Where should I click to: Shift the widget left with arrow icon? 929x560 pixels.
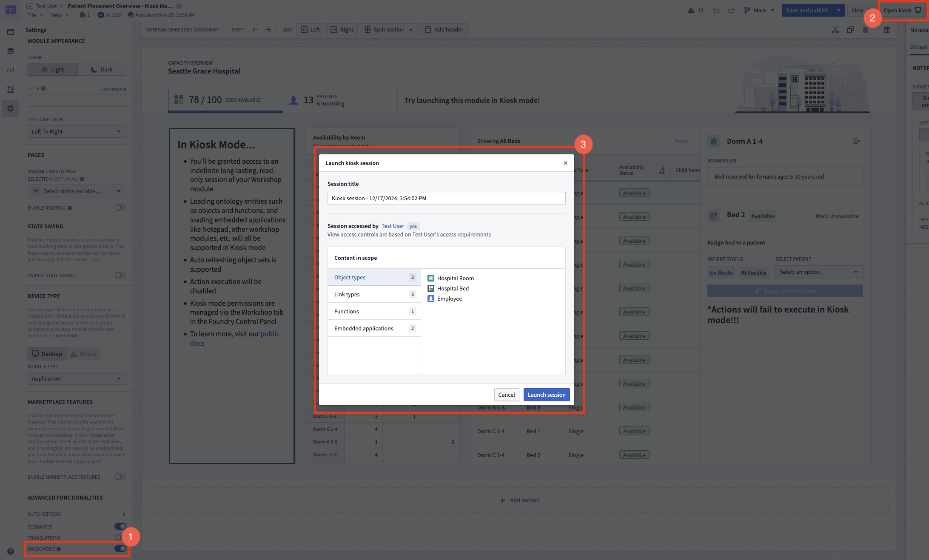[x=255, y=30]
